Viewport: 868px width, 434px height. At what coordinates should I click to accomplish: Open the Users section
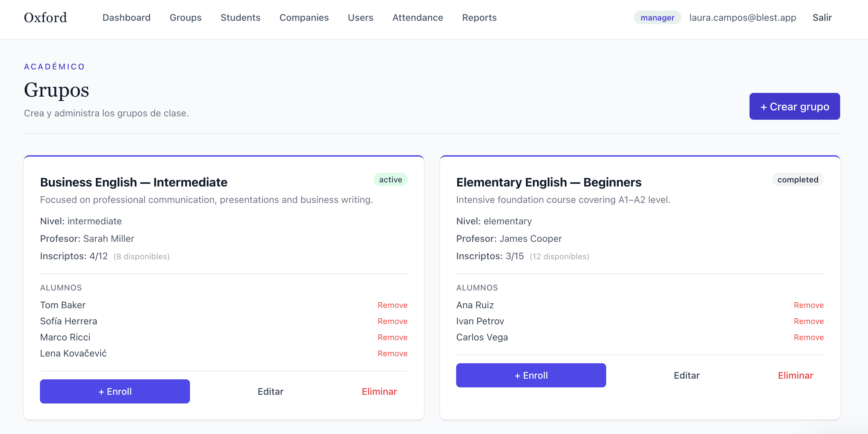(x=360, y=17)
